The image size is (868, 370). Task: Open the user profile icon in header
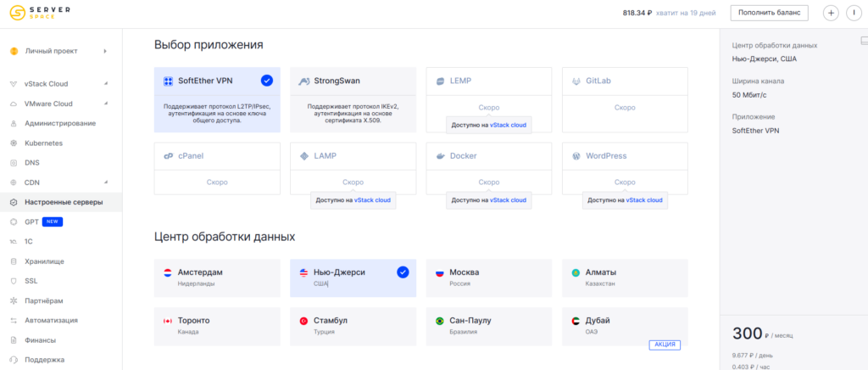(854, 13)
